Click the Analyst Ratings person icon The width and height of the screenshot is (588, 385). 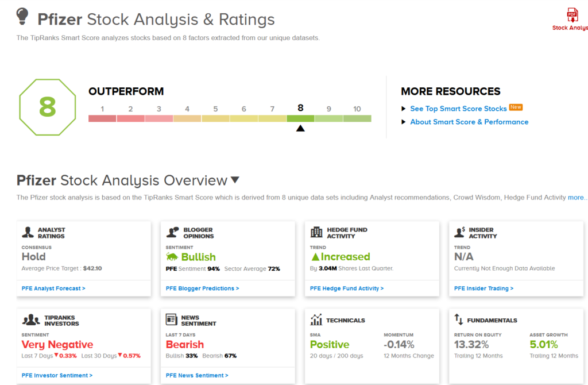pyautogui.click(x=28, y=232)
